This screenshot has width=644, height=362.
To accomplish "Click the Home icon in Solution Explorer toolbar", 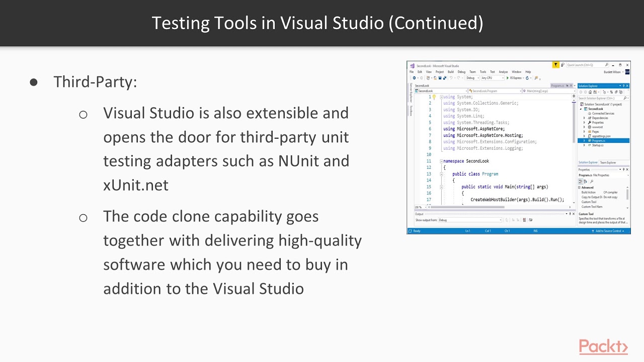I will (590, 92).
